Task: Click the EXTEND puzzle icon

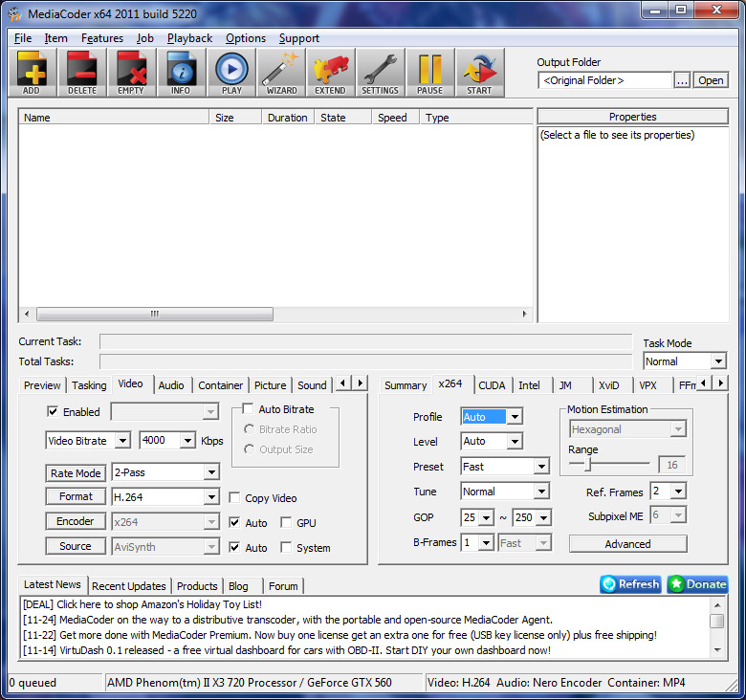Action: (x=330, y=73)
